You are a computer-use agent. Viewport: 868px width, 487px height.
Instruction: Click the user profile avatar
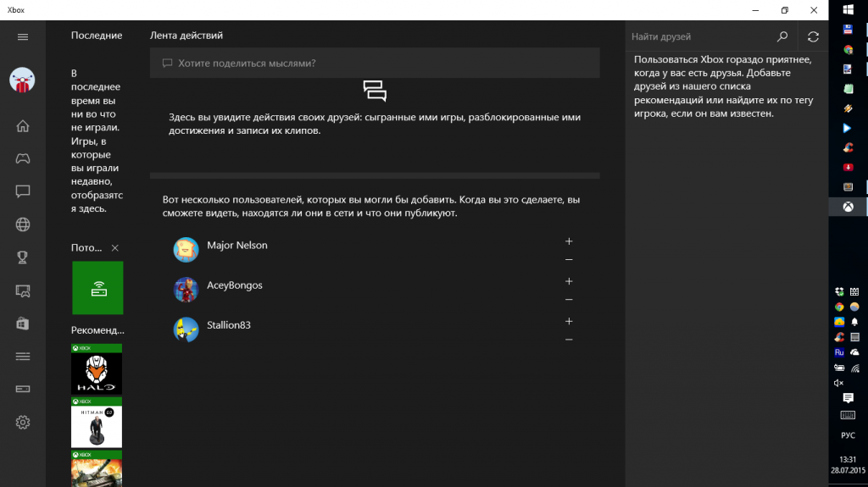(x=22, y=80)
